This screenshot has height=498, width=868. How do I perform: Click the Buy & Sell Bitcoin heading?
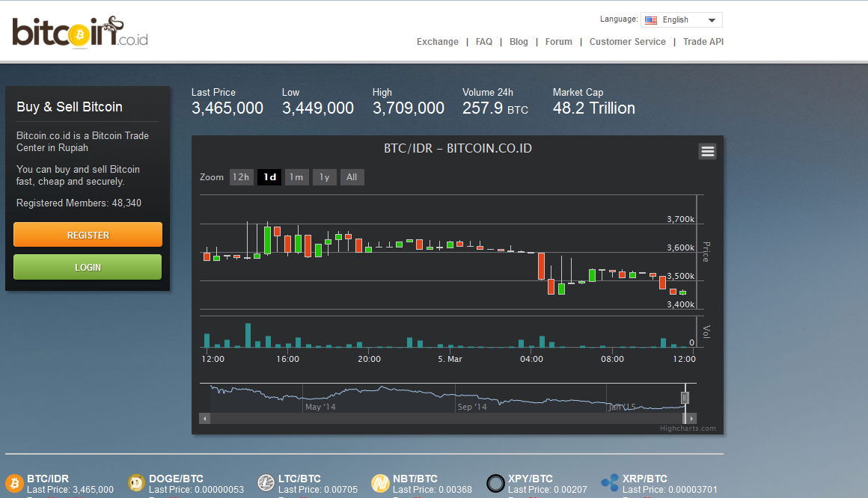click(x=69, y=107)
